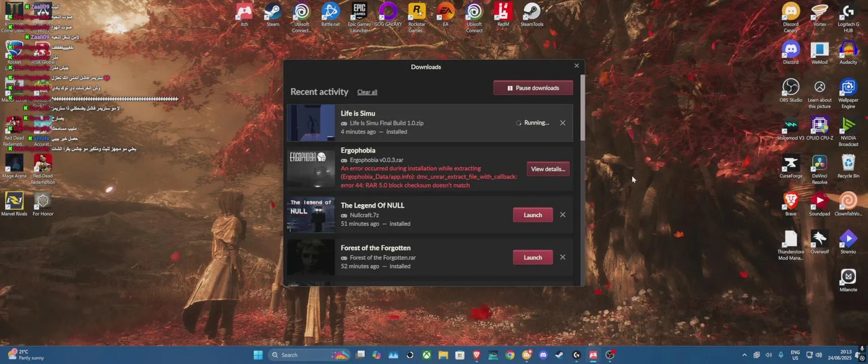Screen dimensions: 868x364
Task: View details of Ergophobia install error
Action: pyautogui.click(x=548, y=169)
